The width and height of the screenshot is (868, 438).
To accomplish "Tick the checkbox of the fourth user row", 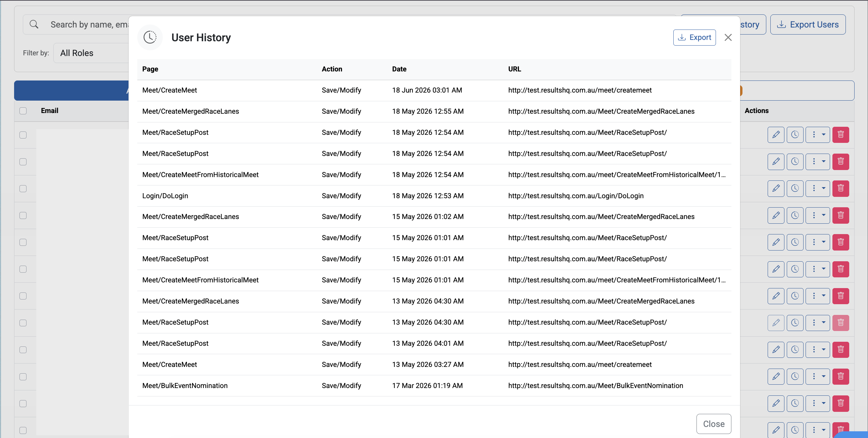I will point(23,215).
